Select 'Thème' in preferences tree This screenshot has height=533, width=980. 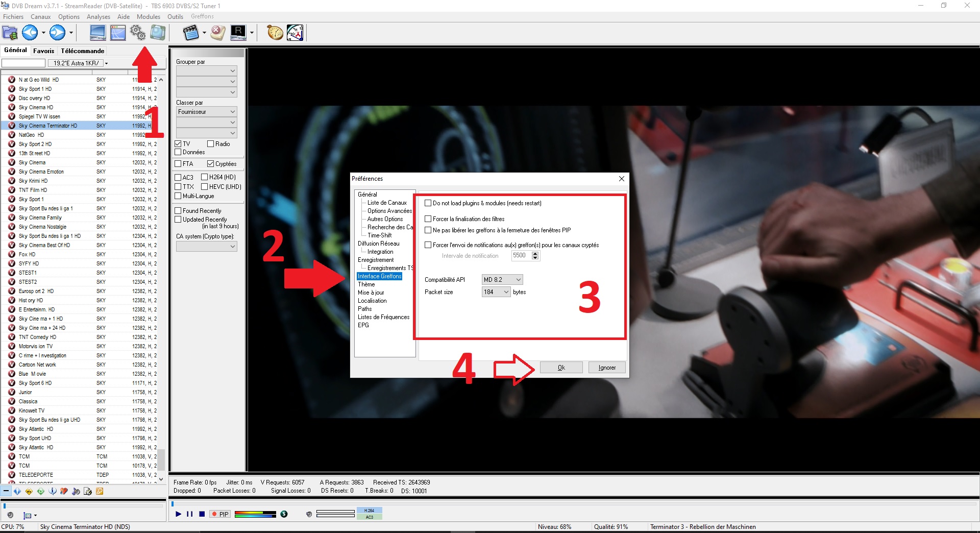tap(366, 284)
